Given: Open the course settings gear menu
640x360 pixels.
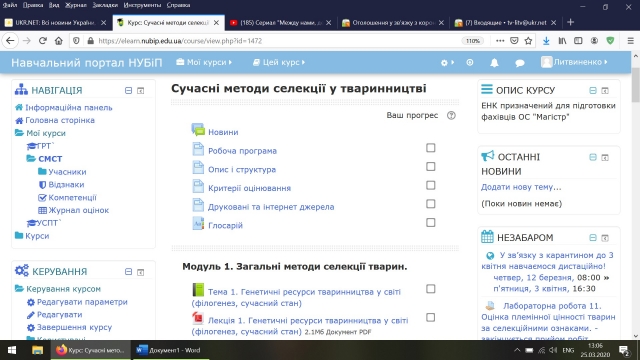Looking at the screenshot, I should pyautogui.click(x=447, y=62).
